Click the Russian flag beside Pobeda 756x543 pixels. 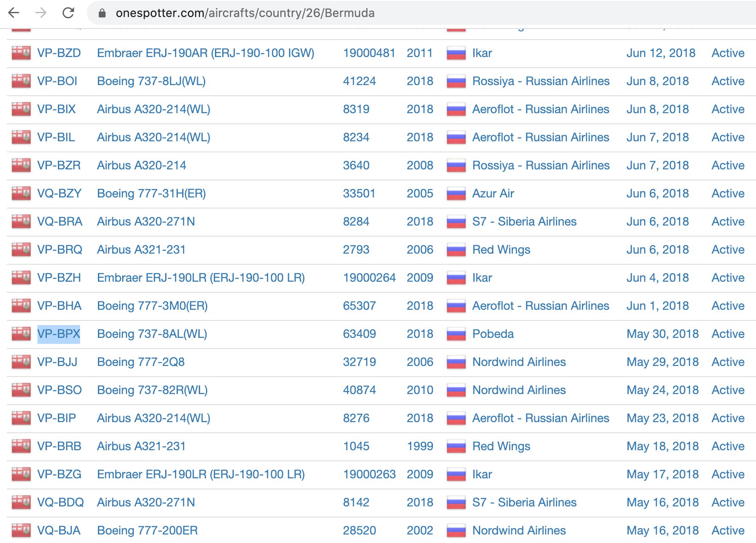coord(456,334)
